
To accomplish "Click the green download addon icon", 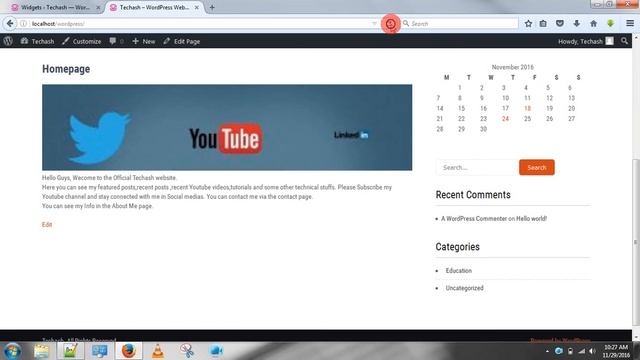I will point(611,24).
